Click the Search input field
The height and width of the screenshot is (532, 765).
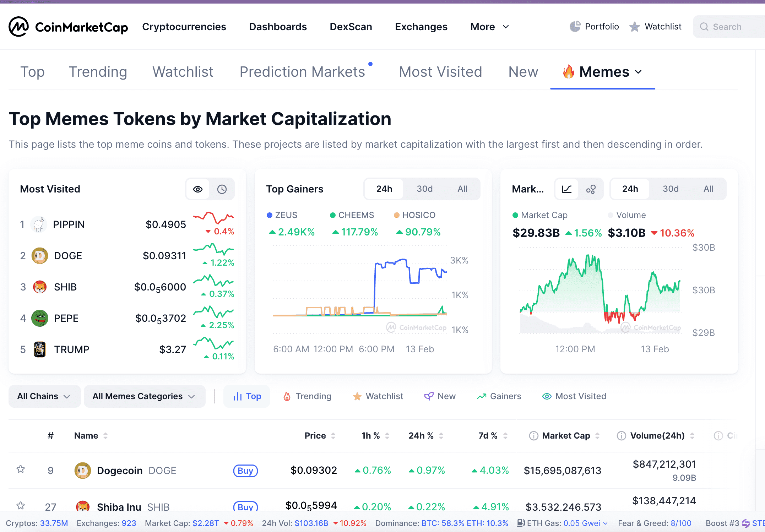click(732, 27)
